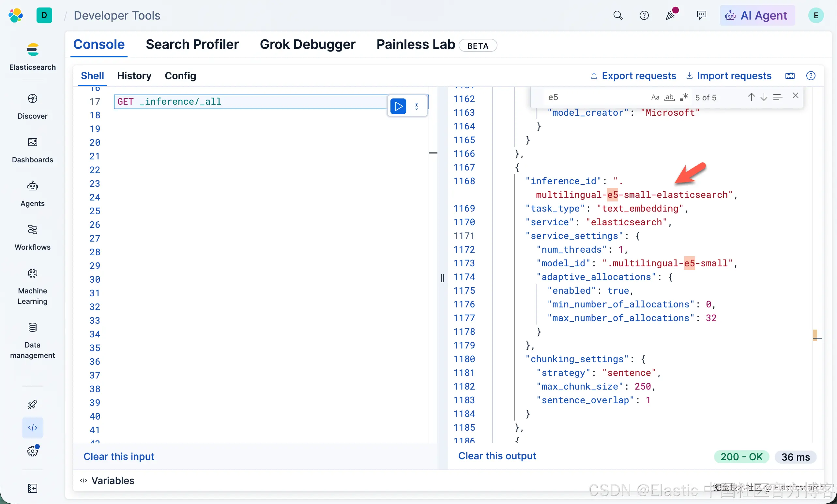Click Import requests

point(729,76)
